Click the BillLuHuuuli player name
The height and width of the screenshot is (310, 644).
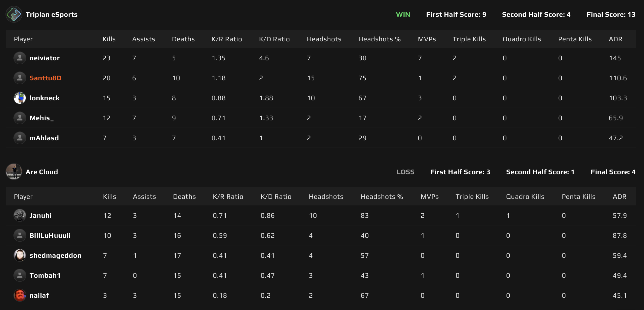coord(50,235)
